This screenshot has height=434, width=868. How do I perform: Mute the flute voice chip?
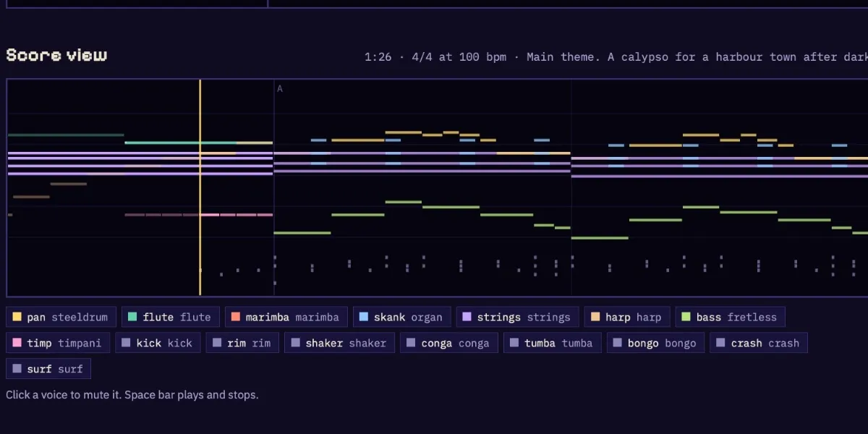[170, 317]
